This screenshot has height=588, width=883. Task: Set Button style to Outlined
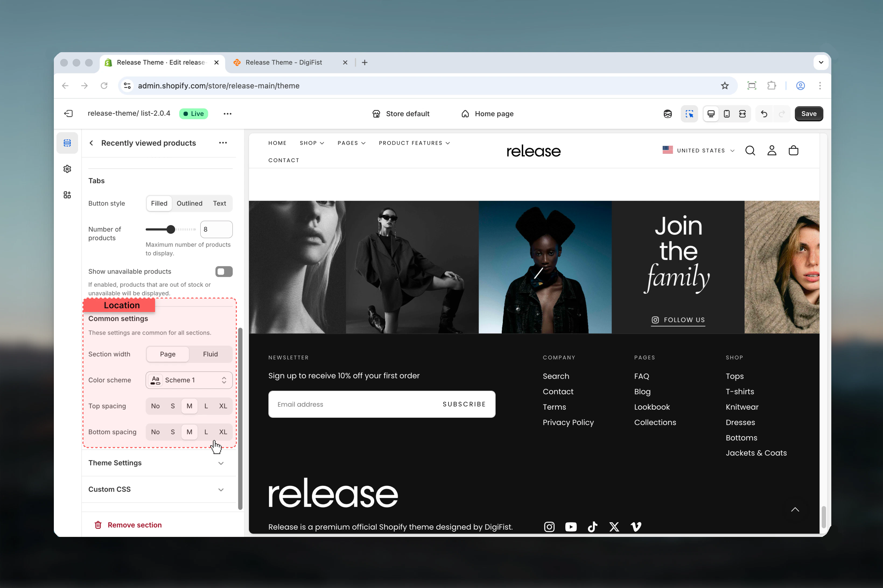pos(190,203)
